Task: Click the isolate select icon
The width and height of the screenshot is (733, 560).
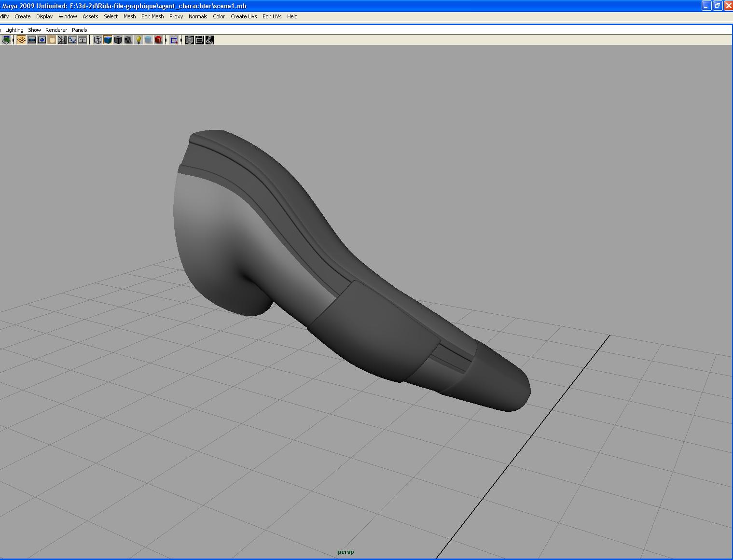Action: [x=174, y=40]
